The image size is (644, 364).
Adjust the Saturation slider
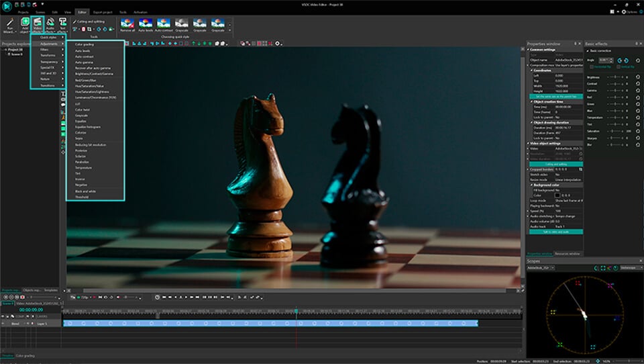coord(615,131)
